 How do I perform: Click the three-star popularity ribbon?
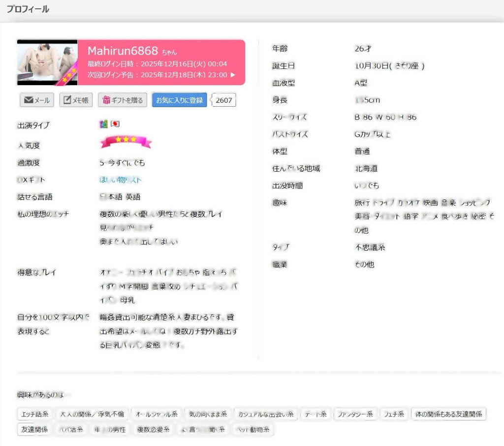tap(126, 142)
